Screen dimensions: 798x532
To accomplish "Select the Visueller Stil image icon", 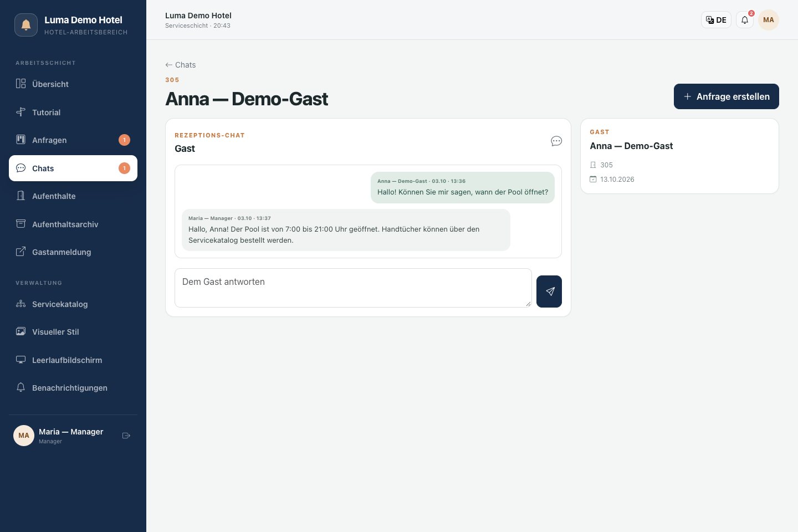I will coord(21,331).
